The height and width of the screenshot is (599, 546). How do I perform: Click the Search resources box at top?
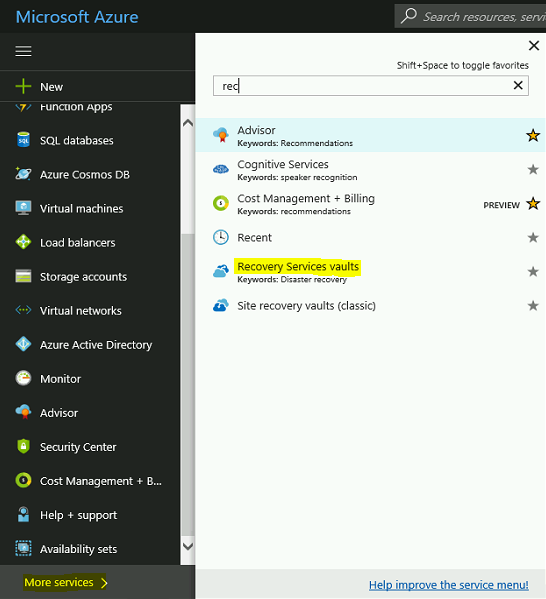click(x=470, y=16)
